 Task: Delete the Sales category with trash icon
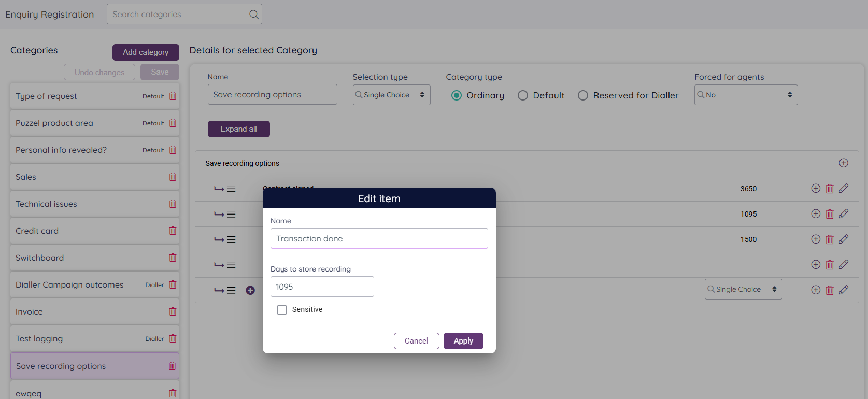[173, 177]
